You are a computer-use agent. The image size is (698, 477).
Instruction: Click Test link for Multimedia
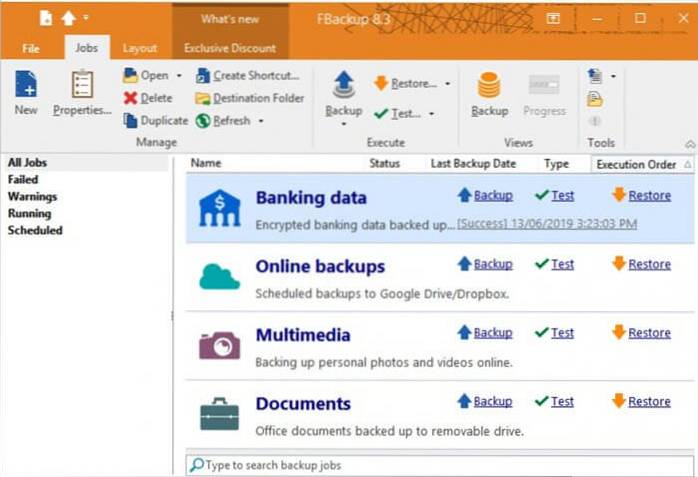[563, 333]
